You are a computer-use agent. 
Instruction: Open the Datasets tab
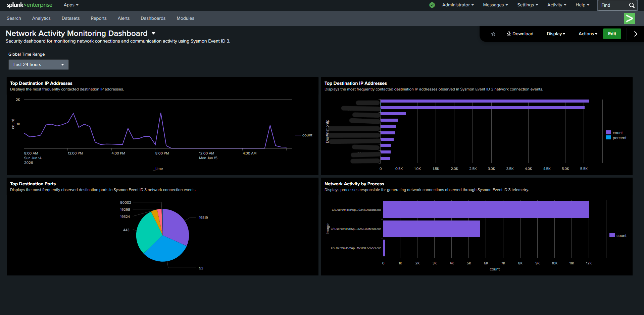pos(70,18)
